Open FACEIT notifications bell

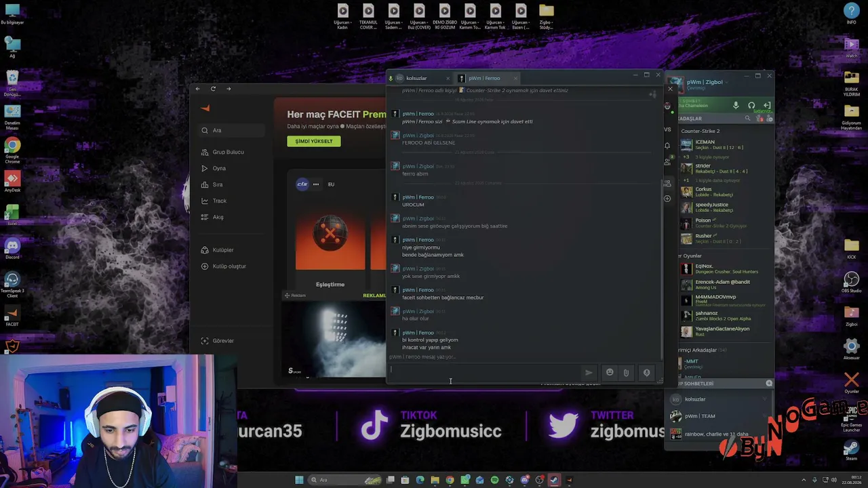pyautogui.click(x=667, y=146)
